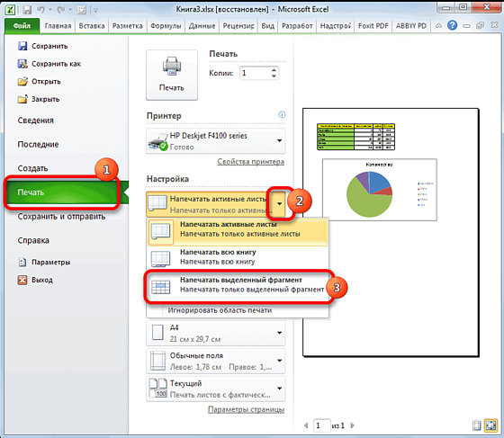Open the Excel Help question mark icon
The width and height of the screenshot is (504, 438).
452,25
